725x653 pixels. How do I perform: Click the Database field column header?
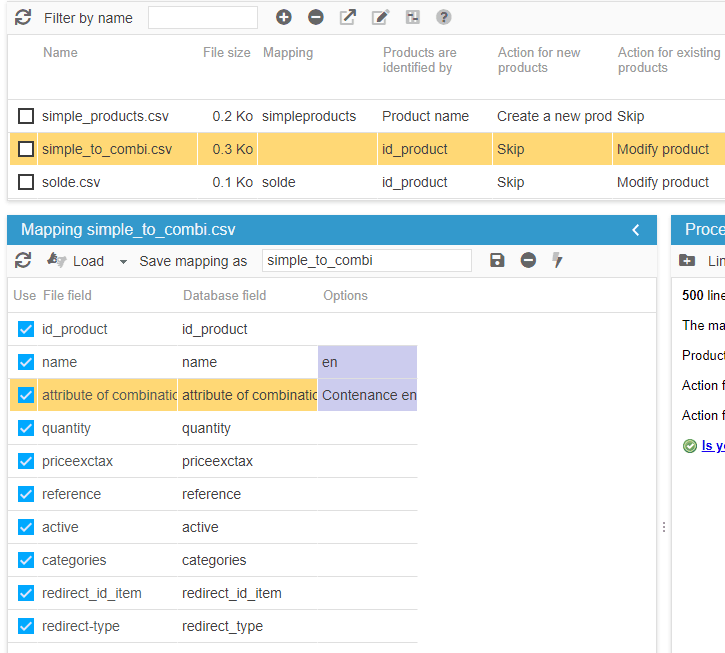coord(224,295)
